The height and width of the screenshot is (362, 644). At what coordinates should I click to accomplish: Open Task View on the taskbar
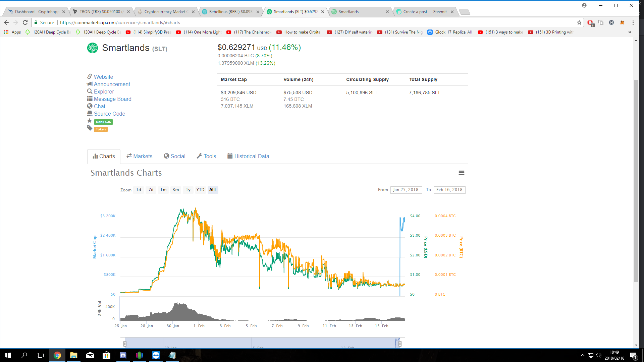[40, 355]
